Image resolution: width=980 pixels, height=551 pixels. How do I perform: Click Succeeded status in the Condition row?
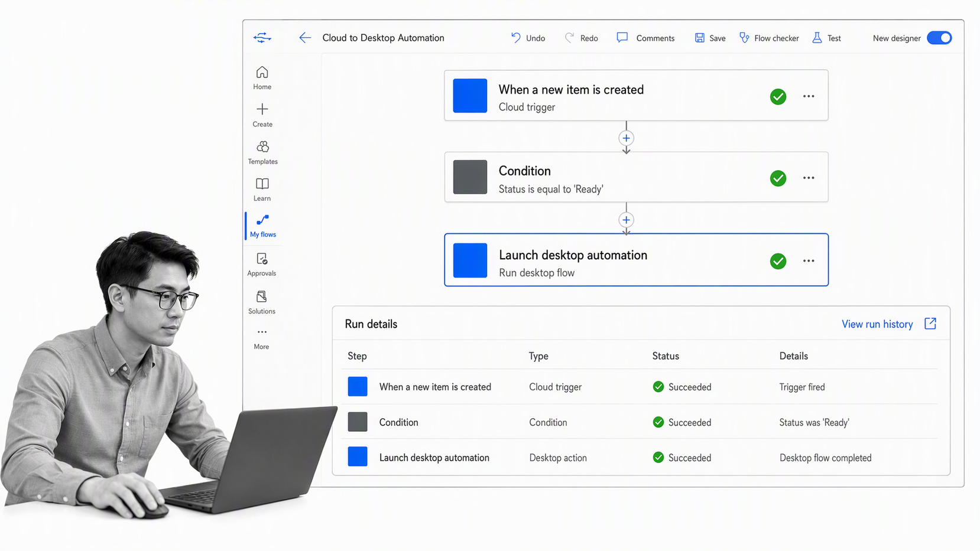(x=682, y=422)
